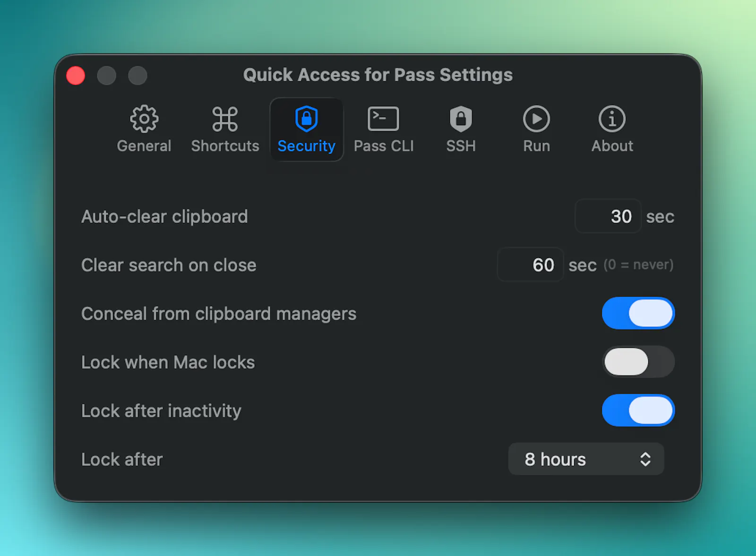Click the 'Auto-clear clipboard' label
756x556 pixels.
pyautogui.click(x=164, y=217)
